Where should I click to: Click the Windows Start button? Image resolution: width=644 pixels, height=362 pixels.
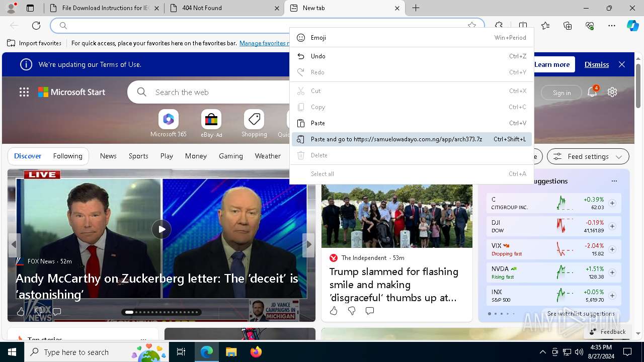pyautogui.click(x=12, y=352)
